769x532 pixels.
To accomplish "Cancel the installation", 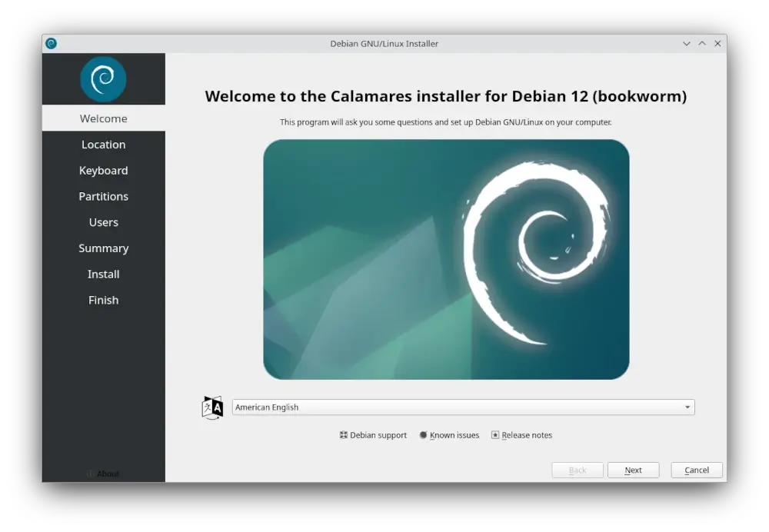I will click(x=696, y=470).
